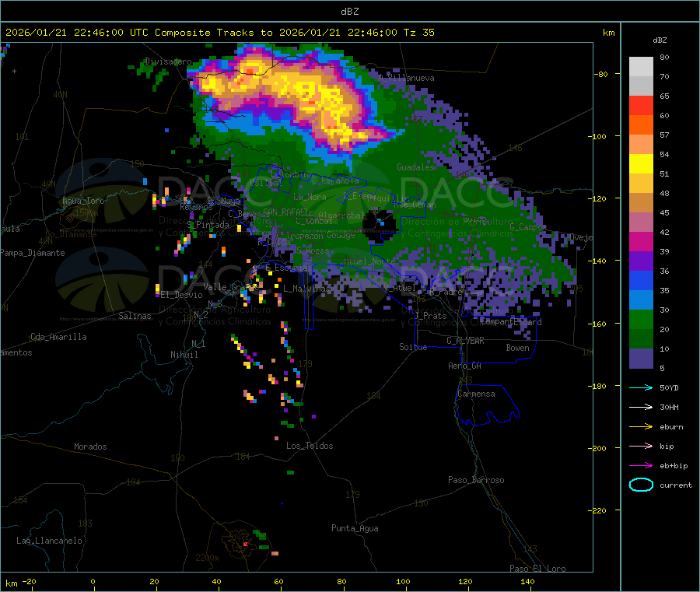Image resolution: width=700 pixels, height=592 pixels.
Task: Click the L_Malvinas map label
Action: coord(306,289)
